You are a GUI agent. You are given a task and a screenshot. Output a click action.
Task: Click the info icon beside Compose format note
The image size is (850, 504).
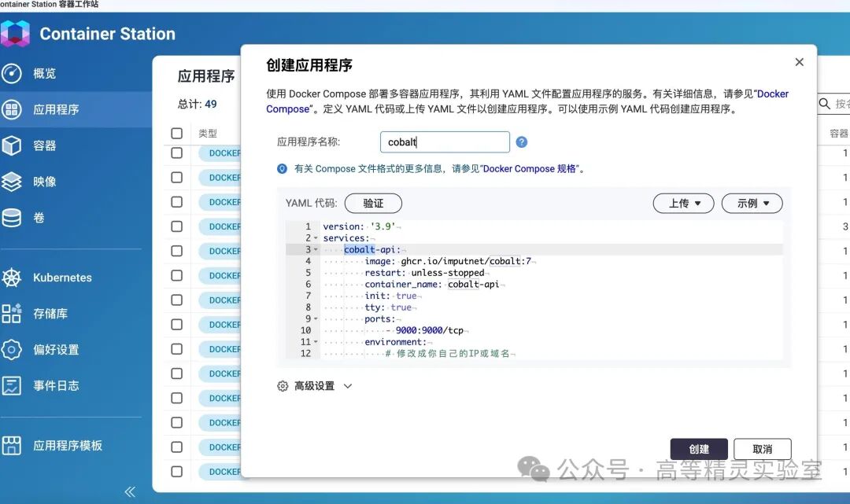tap(282, 169)
